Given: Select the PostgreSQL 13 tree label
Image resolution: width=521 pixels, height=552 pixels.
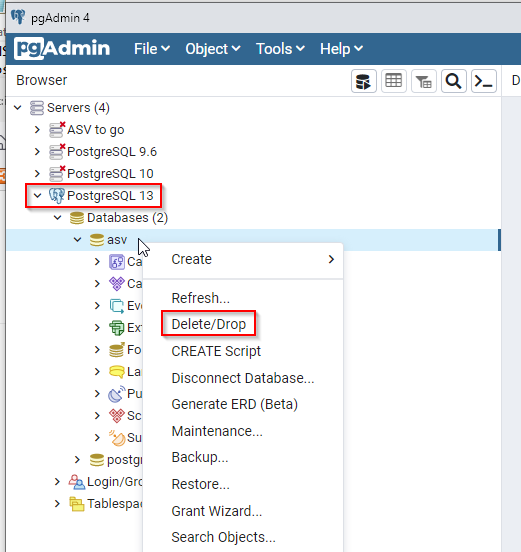Looking at the screenshot, I should [x=110, y=196].
